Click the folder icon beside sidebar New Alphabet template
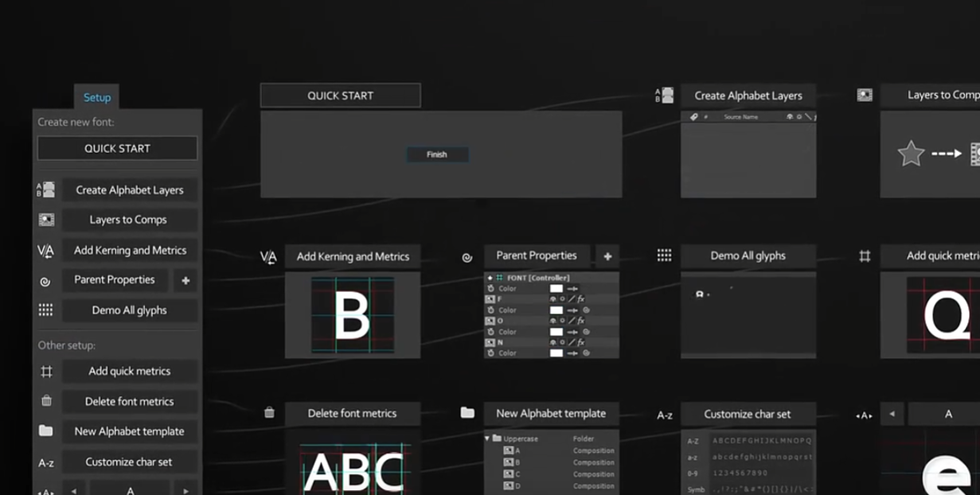 tap(46, 431)
